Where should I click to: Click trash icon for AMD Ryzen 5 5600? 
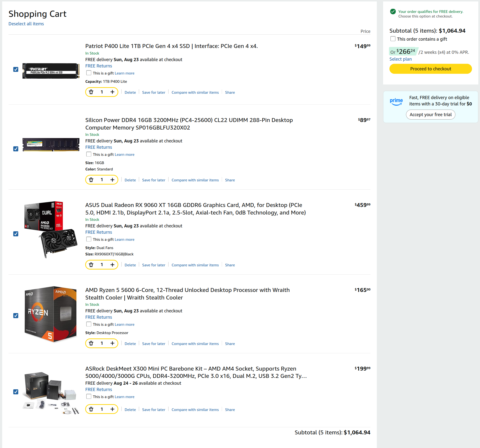coord(91,343)
